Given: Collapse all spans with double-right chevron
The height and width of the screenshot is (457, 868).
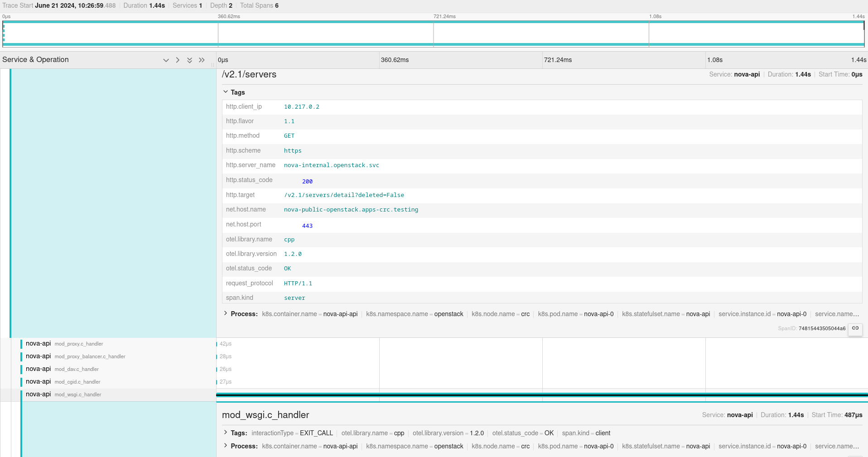Looking at the screenshot, I should [202, 60].
